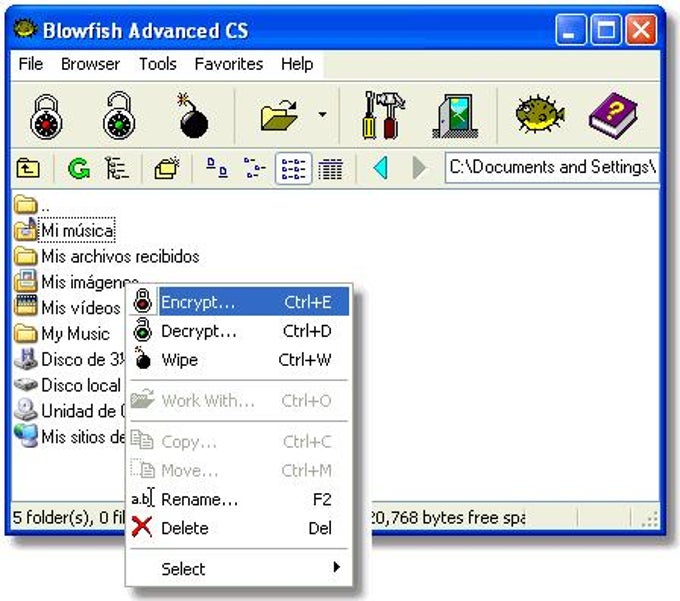Click the path field showing C:\Documents and Settings
This screenshot has height=601, width=680.
click(x=552, y=167)
